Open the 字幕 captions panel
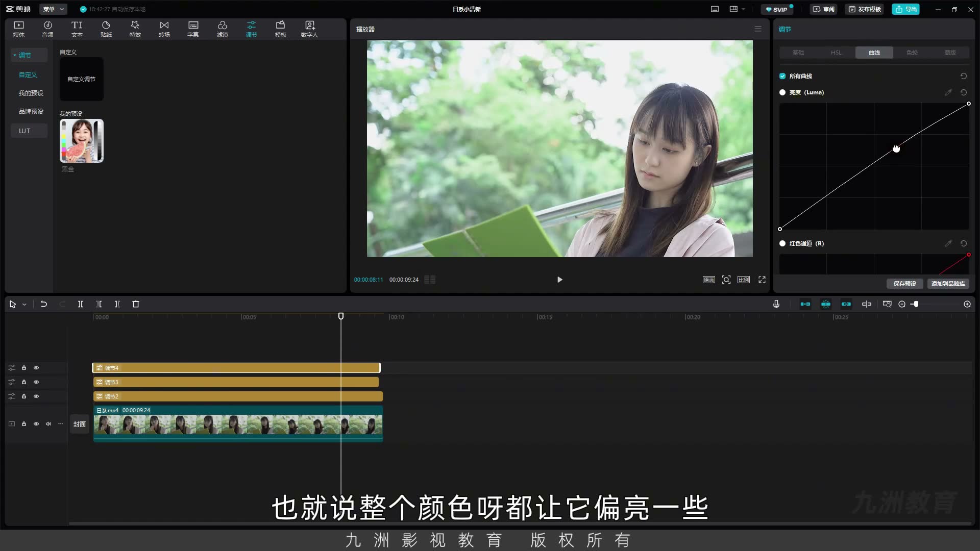The height and width of the screenshot is (551, 980). [x=193, y=29]
